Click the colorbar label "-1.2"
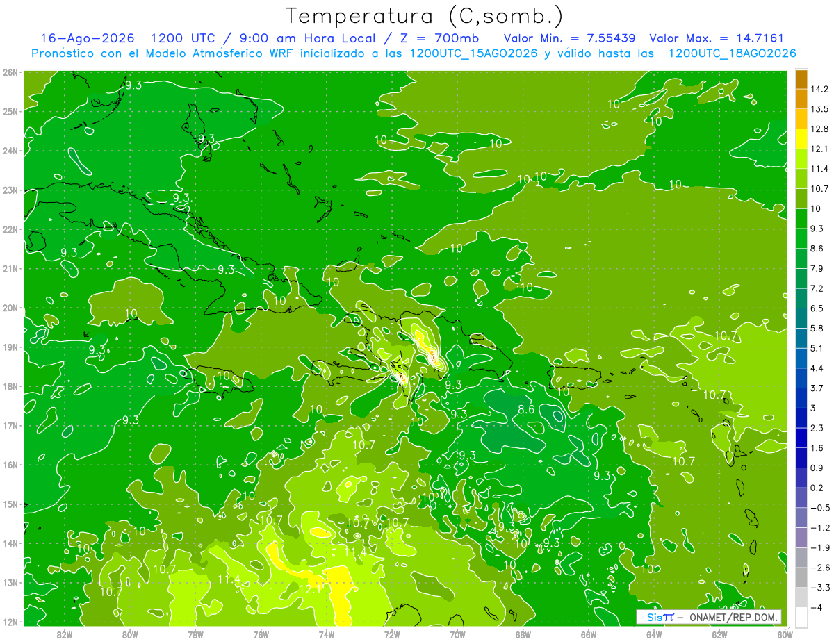The width and height of the screenshot is (834, 644). (x=819, y=527)
